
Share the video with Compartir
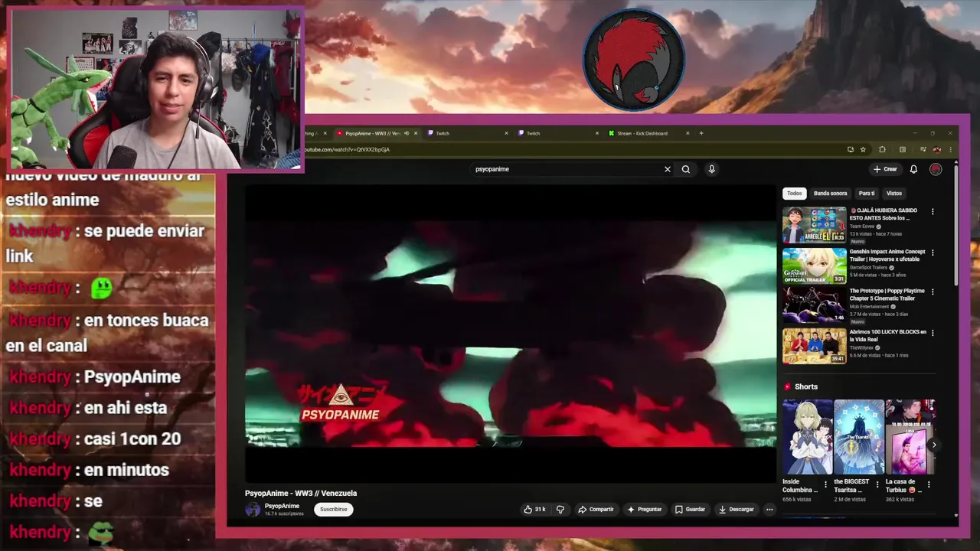596,509
